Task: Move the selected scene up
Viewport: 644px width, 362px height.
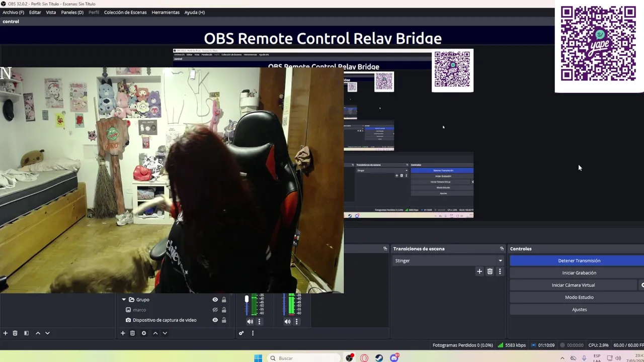Action: (38, 333)
